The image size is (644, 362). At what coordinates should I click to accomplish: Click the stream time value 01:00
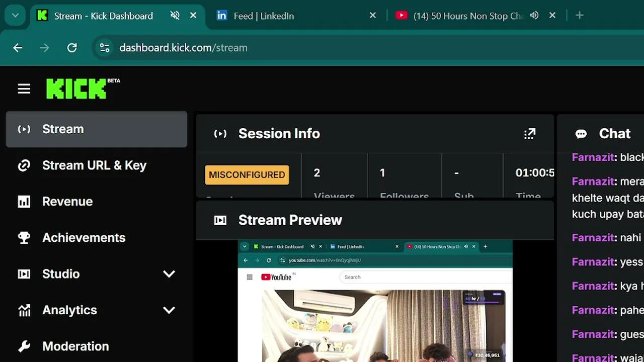pyautogui.click(x=535, y=173)
